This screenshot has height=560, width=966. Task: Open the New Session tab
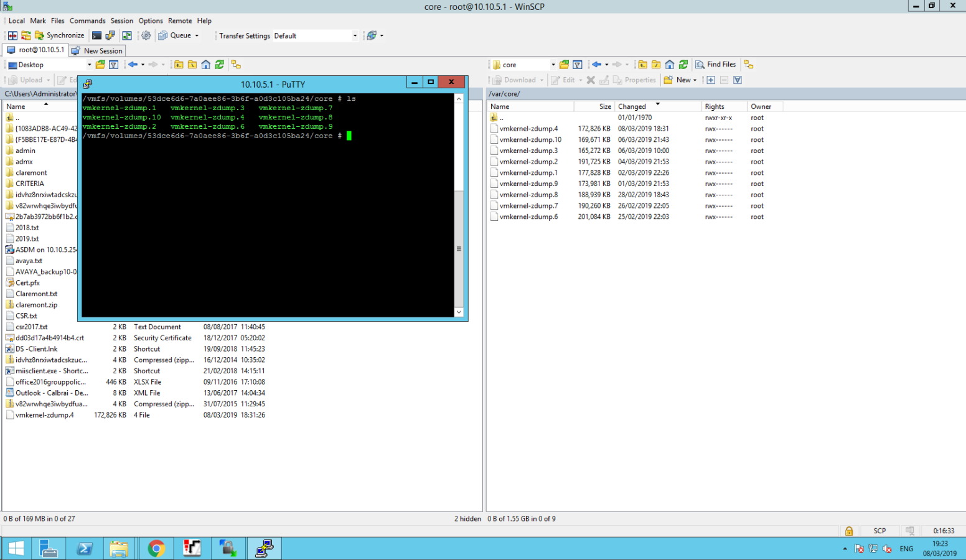[x=97, y=50]
